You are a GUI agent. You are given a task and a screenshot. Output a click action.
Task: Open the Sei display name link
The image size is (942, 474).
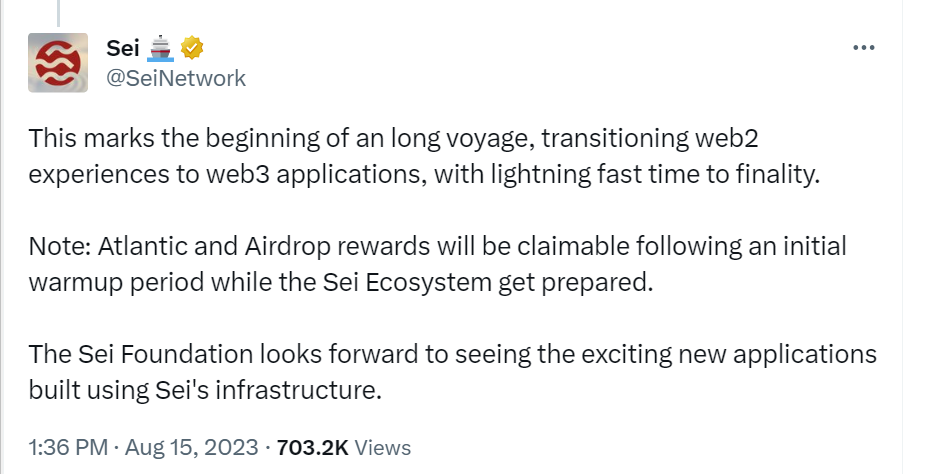pyautogui.click(x=123, y=48)
